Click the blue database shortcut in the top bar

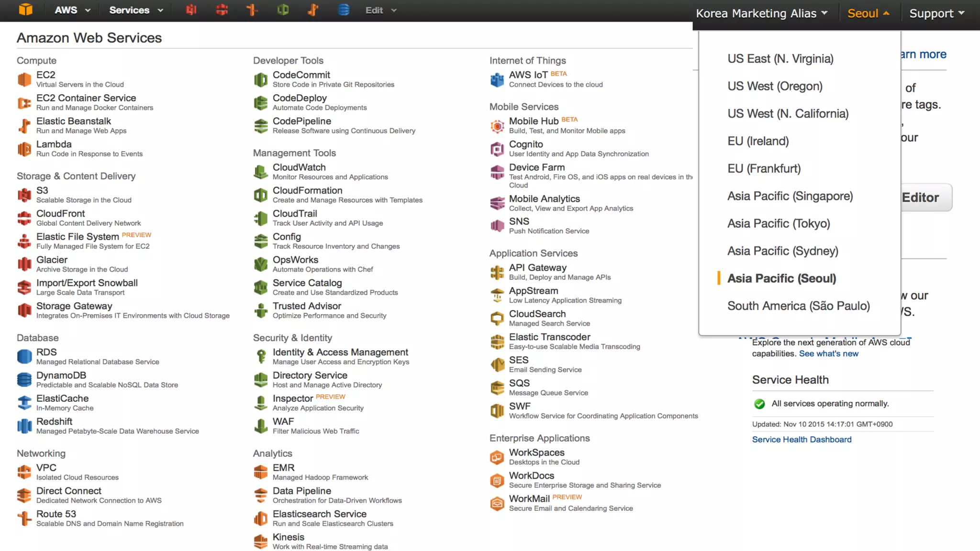pyautogui.click(x=344, y=10)
